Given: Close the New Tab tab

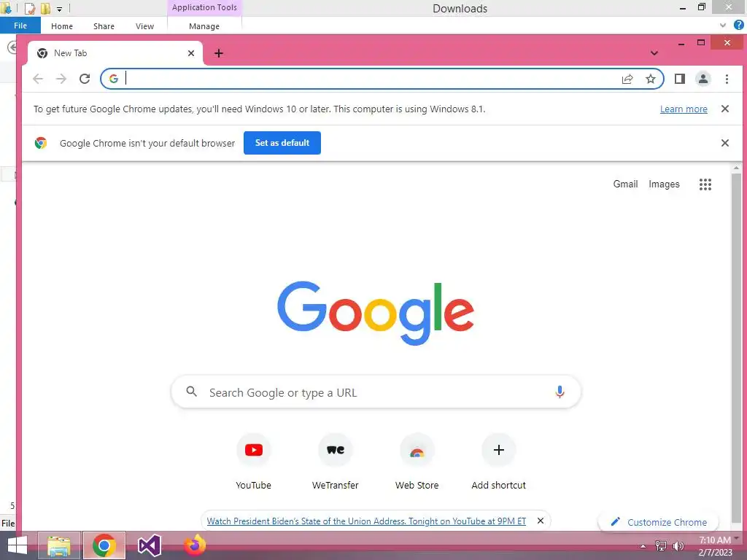Looking at the screenshot, I should pyautogui.click(x=191, y=53).
